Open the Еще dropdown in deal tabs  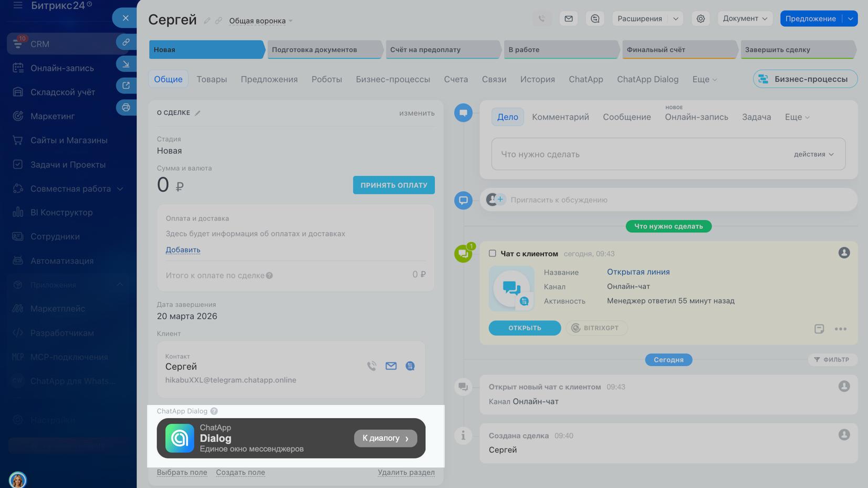click(704, 79)
